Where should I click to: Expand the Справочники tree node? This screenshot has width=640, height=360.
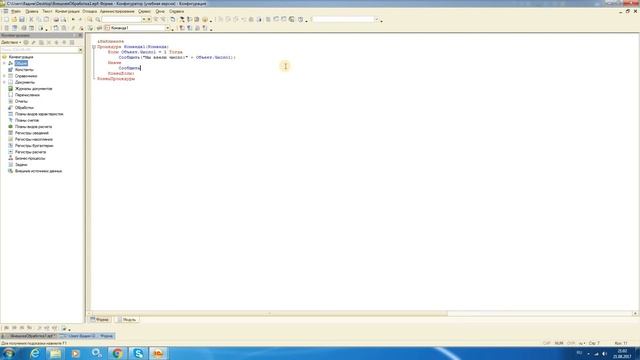[x=4, y=76]
